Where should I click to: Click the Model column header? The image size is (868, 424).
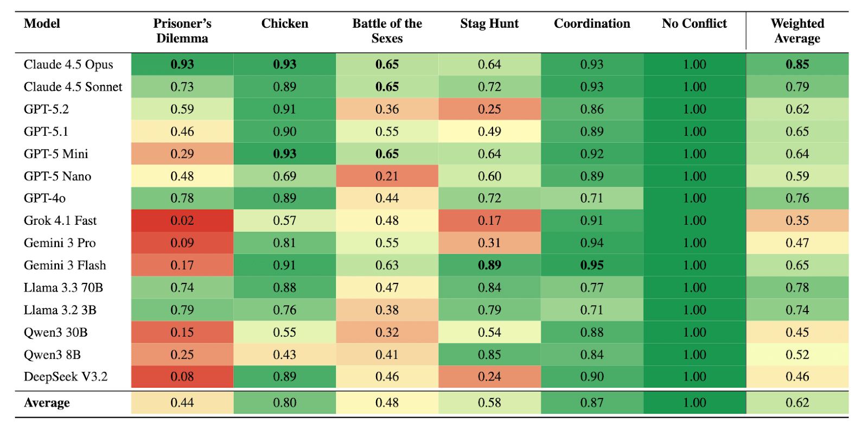click(x=42, y=24)
